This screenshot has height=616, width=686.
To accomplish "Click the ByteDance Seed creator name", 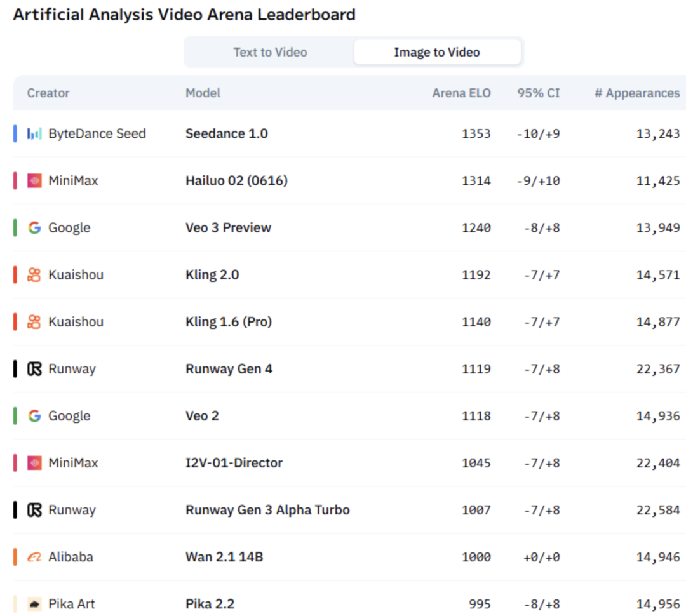I will click(97, 133).
